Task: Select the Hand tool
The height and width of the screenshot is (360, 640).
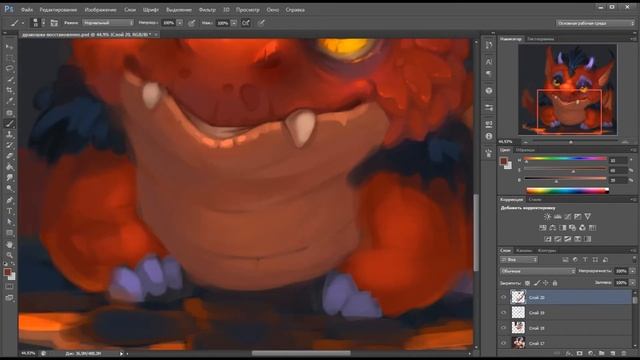Action: [x=9, y=244]
